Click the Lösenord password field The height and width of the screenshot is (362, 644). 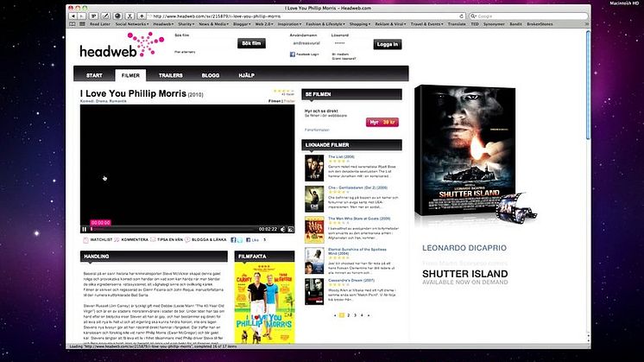point(348,43)
